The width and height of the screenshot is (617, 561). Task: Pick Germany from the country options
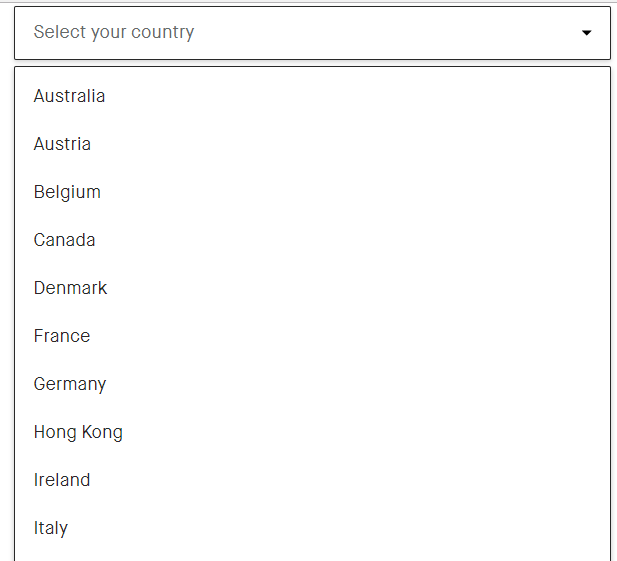tap(70, 384)
